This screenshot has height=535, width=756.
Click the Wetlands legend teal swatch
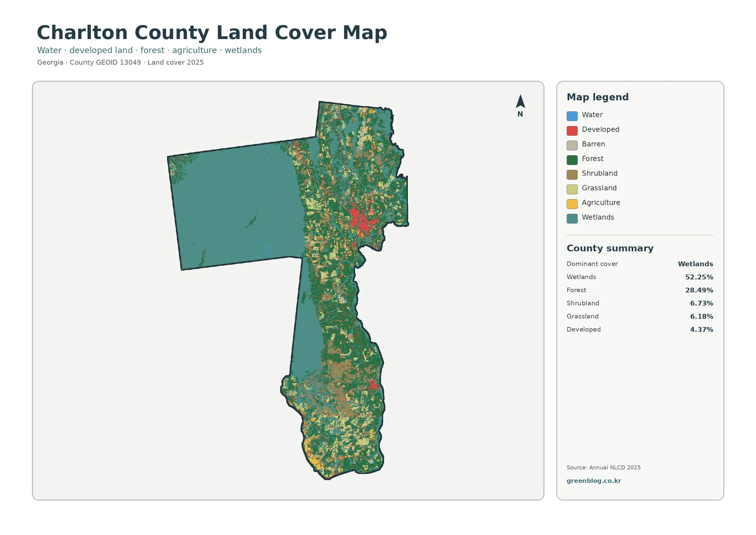point(572,219)
